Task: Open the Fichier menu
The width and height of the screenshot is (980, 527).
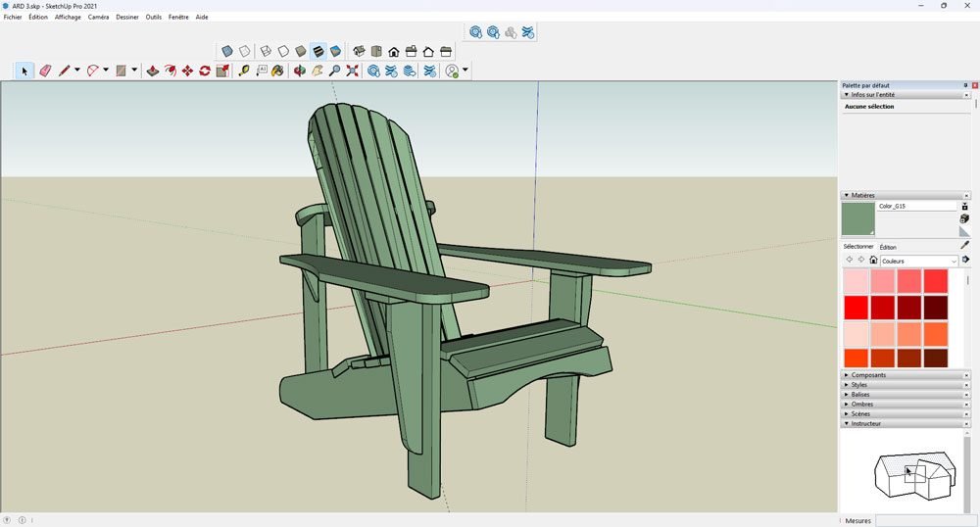Action: pos(13,17)
